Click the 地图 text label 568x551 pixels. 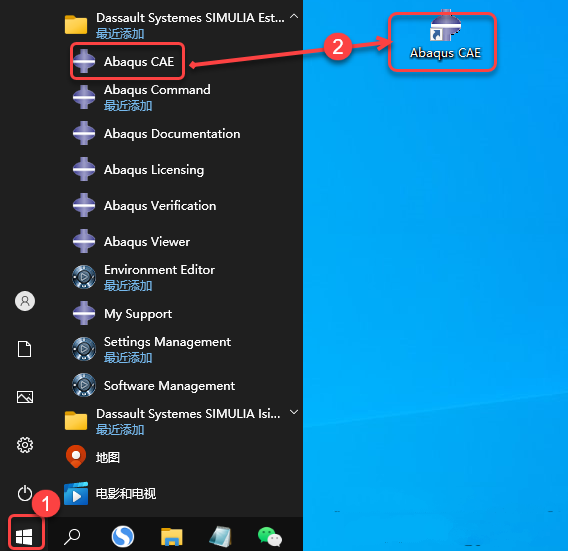(x=108, y=457)
